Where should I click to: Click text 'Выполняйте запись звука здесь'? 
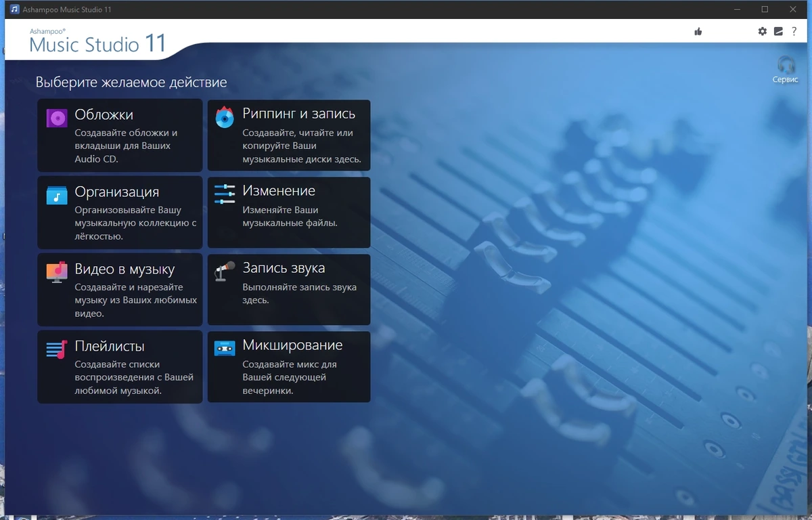pyautogui.click(x=300, y=294)
